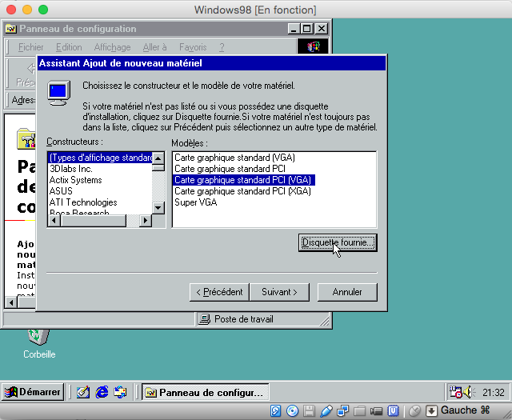Click the keyboard capture arrow icon

[431, 411]
